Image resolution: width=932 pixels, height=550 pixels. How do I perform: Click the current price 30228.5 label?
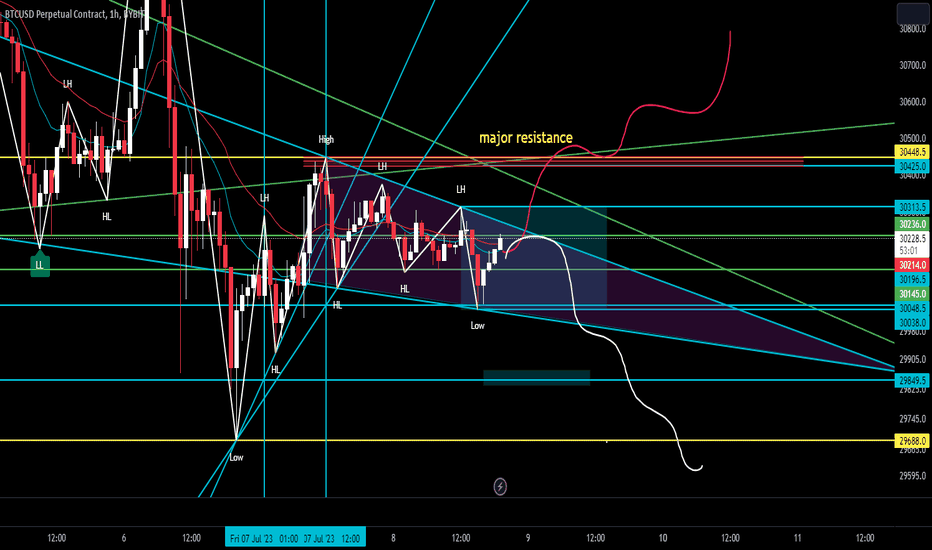[912, 238]
